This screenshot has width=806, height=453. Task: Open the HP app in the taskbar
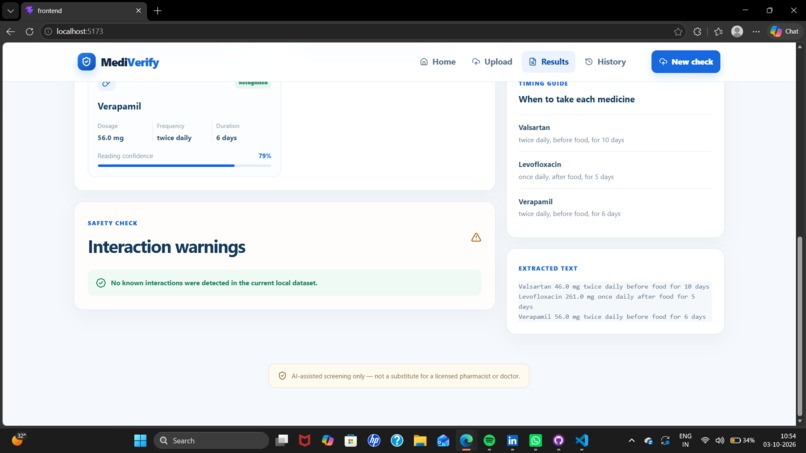tap(374, 441)
